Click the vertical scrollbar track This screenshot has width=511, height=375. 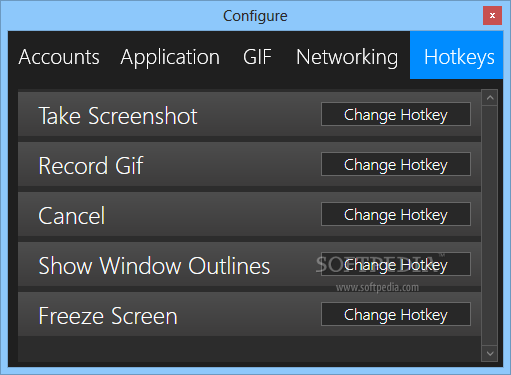click(x=490, y=226)
